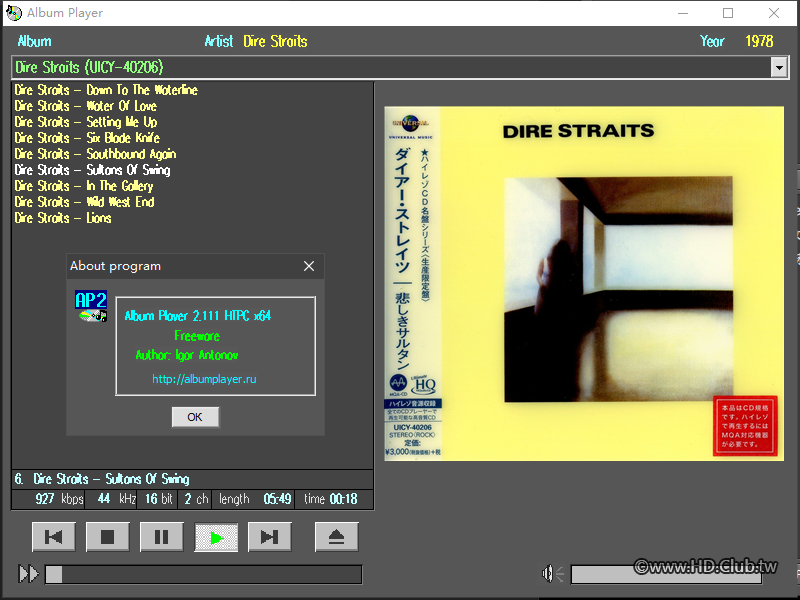800x600 pixels.
Task: Select track Six Blade Knife
Action: pos(87,138)
